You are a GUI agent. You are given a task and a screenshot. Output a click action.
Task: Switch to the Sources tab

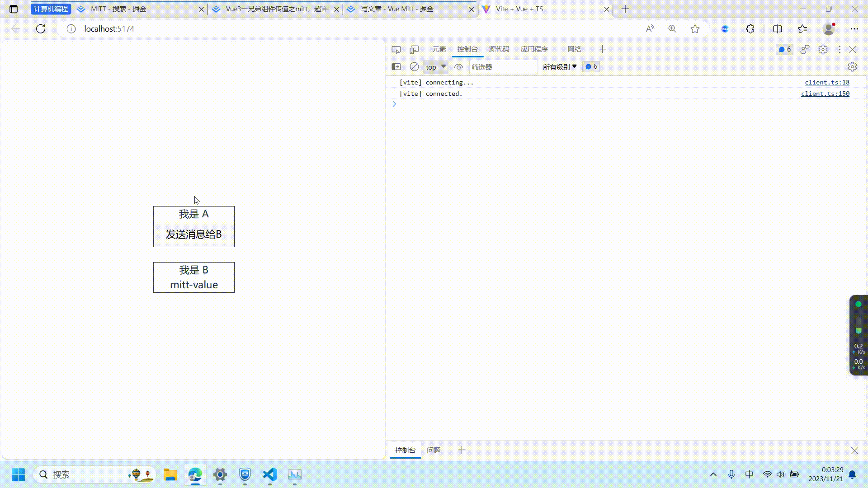coord(499,49)
